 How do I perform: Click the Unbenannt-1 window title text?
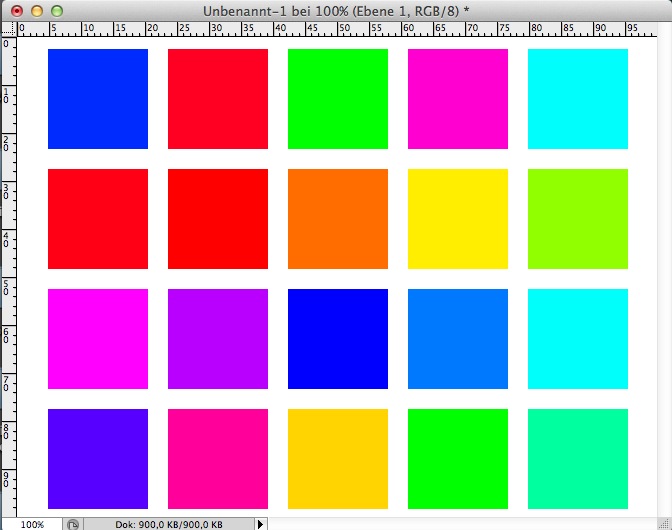tap(335, 9)
